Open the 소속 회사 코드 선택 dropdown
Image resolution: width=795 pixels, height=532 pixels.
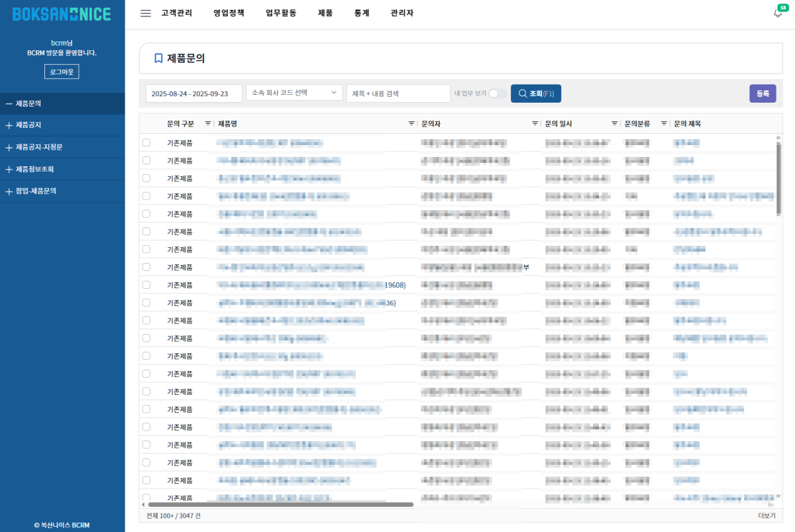pyautogui.click(x=294, y=93)
